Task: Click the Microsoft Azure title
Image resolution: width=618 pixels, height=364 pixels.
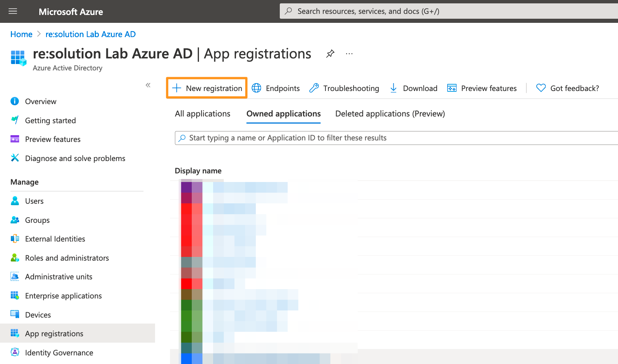Action: pyautogui.click(x=71, y=12)
